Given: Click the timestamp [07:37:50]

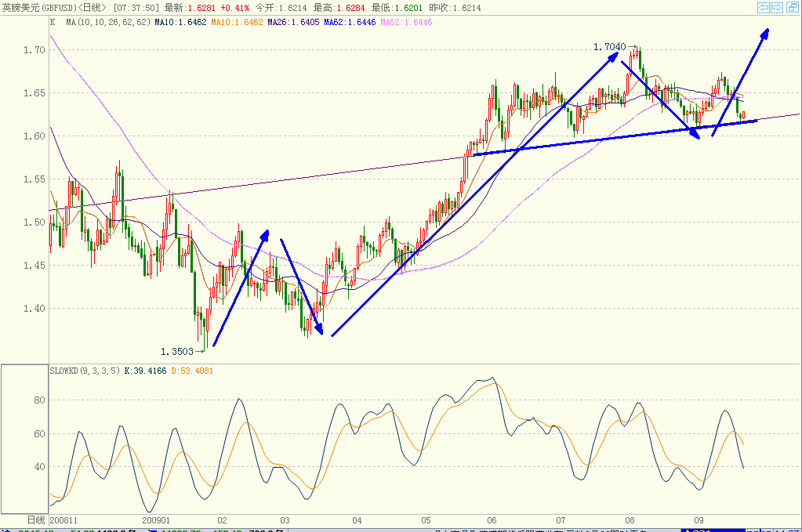Looking at the screenshot, I should [136, 8].
